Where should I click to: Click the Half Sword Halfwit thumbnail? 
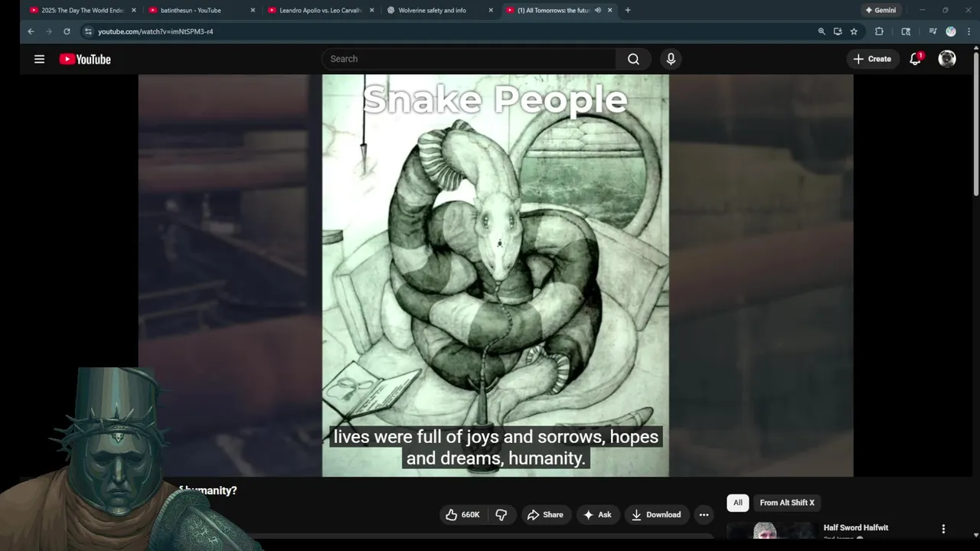(771, 530)
